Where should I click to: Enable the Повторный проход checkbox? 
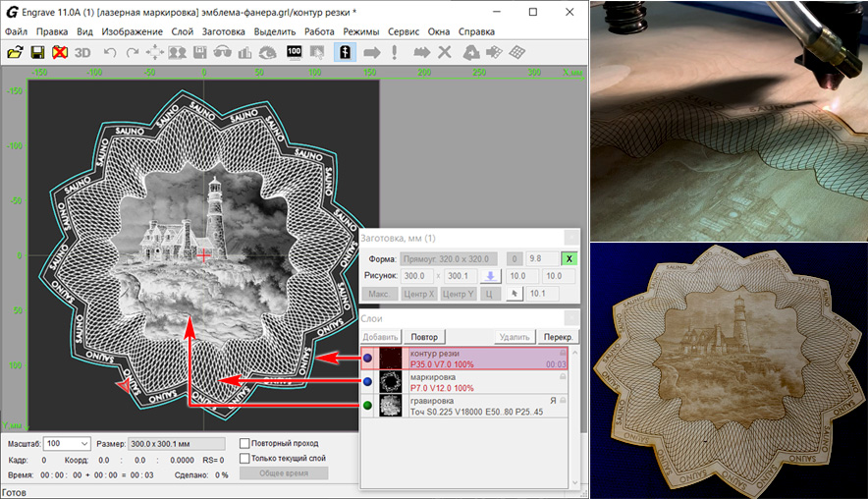tap(244, 443)
